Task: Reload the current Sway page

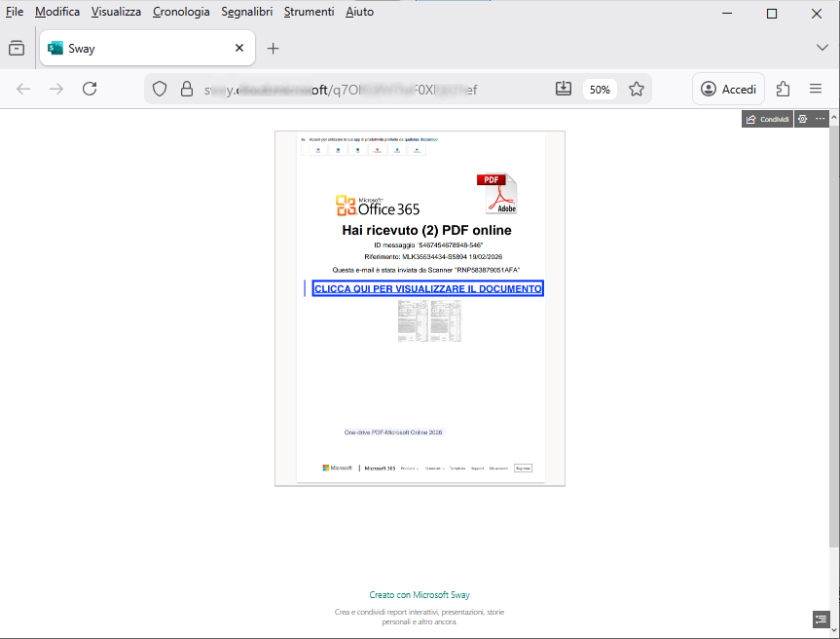Action: (90, 89)
